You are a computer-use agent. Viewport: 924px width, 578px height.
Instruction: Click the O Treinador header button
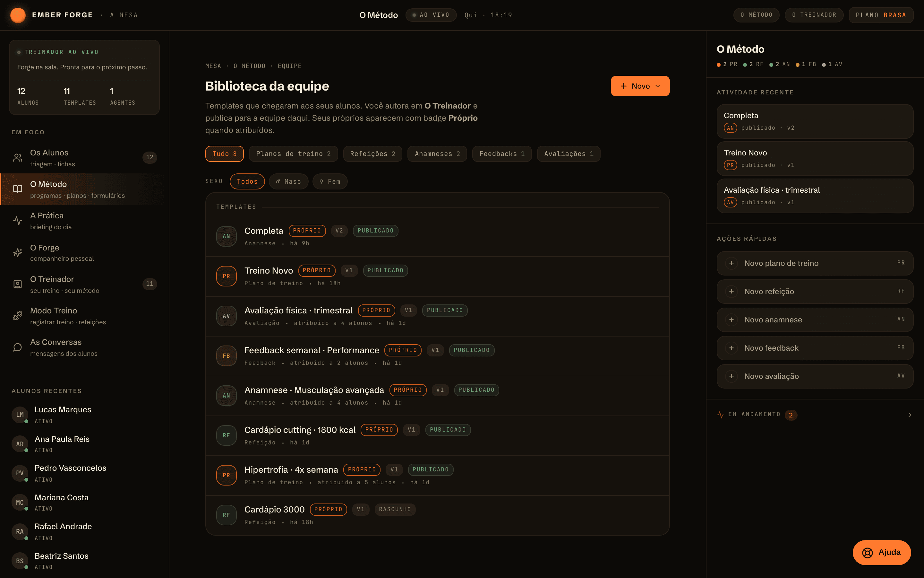(x=814, y=15)
